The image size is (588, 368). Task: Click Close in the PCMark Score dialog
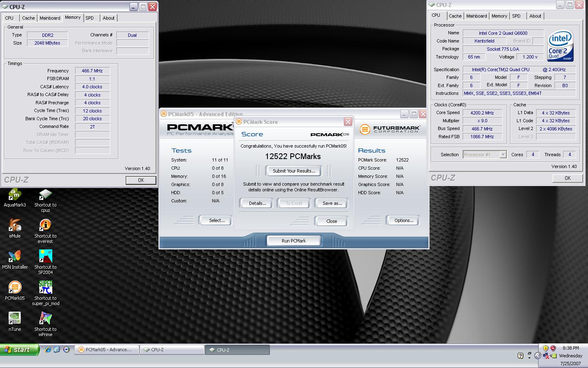pos(332,221)
